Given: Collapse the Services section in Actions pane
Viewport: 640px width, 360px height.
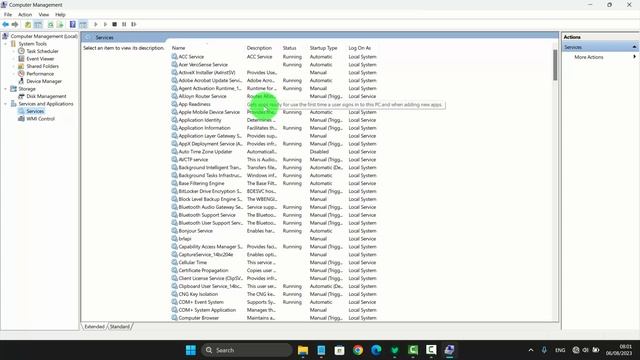Looking at the screenshot, I should click(634, 47).
